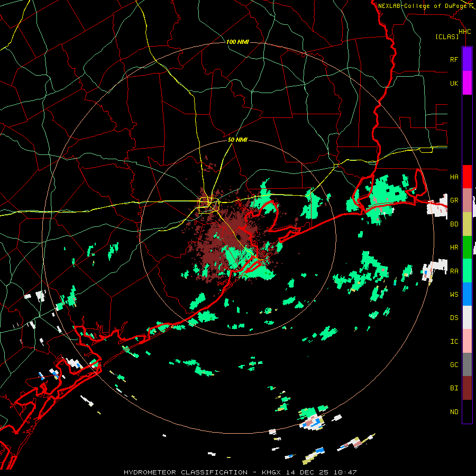Image resolution: width=476 pixels, height=476 pixels.
Task: Click the HR dark green legend swatch
Action: click(x=467, y=248)
